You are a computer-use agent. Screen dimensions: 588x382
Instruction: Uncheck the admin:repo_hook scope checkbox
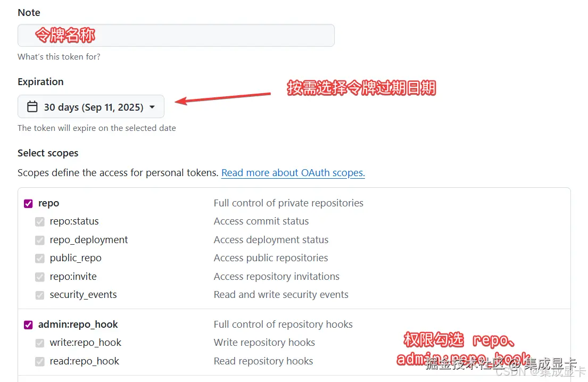point(28,325)
